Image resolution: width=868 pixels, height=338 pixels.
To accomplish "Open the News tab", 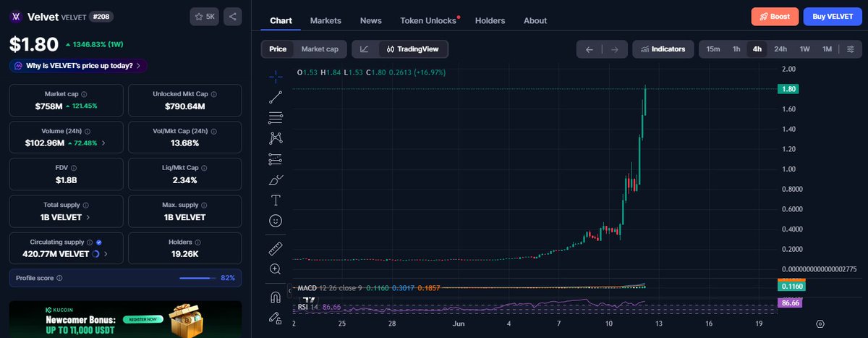I will [371, 20].
